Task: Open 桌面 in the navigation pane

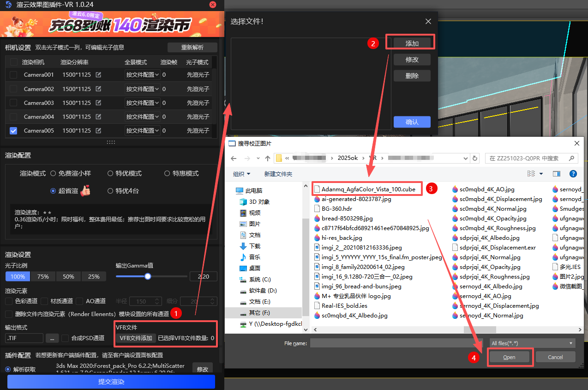Action: [254, 268]
